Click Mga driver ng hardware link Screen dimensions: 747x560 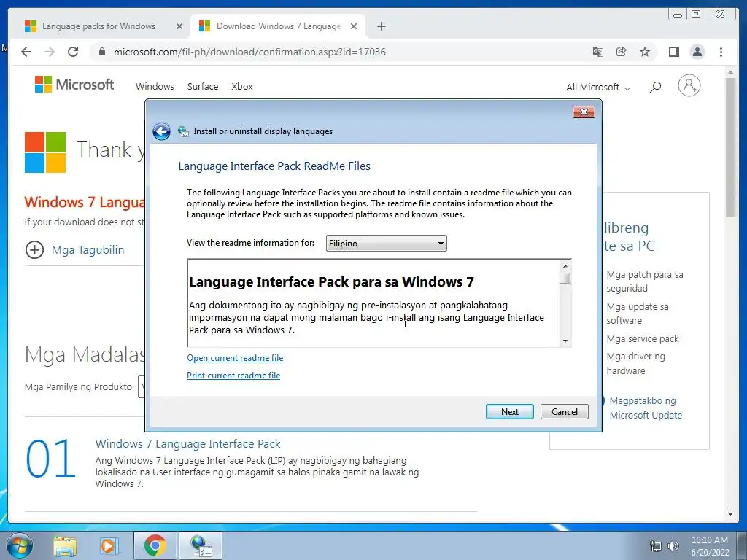click(635, 363)
